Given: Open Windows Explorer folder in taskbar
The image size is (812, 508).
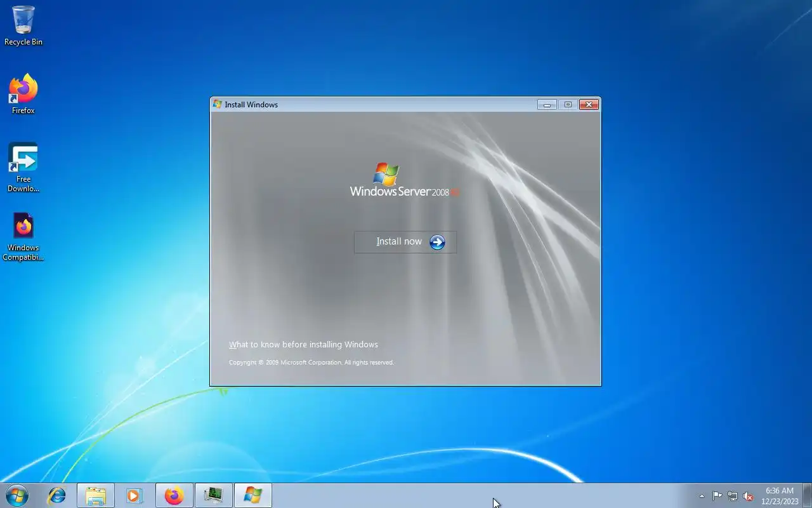Looking at the screenshot, I should (x=96, y=495).
